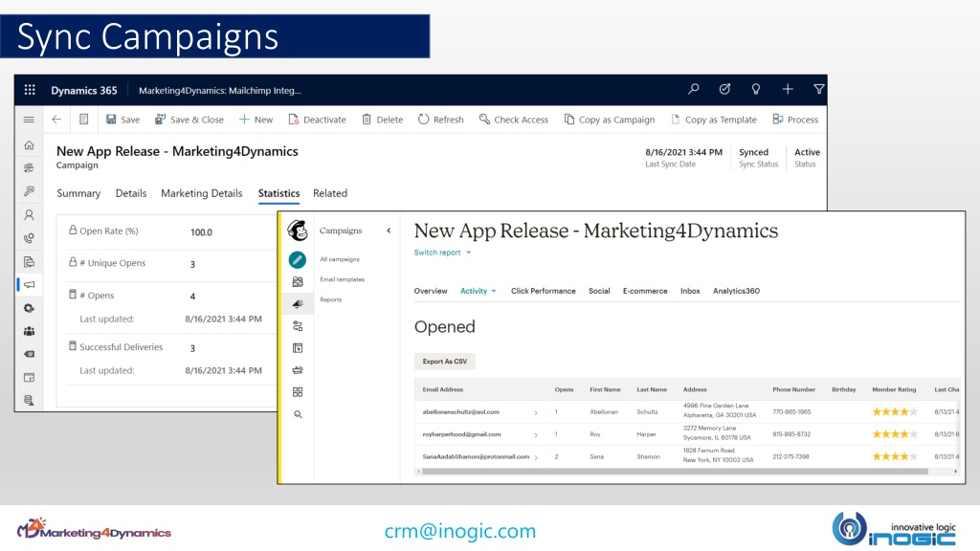This screenshot has height=551, width=980.
Task: Expand the royharperhood@gmail.com row chevron
Action: pyautogui.click(x=536, y=435)
